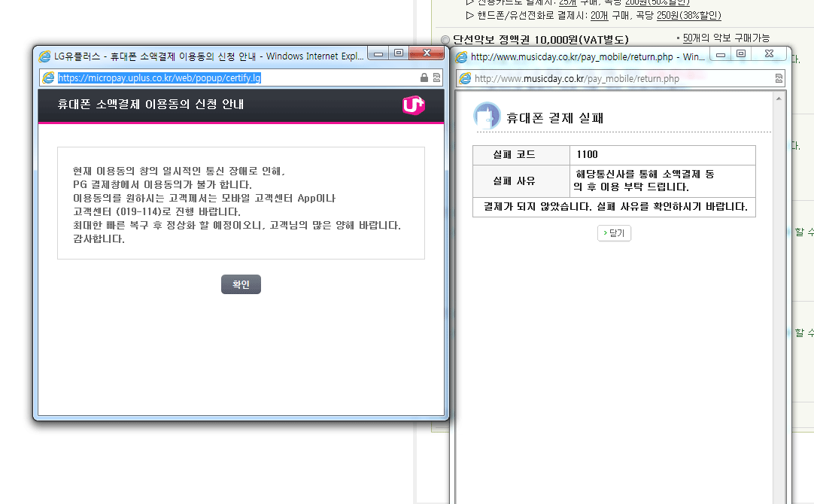
Task: Click the 닫기 close button in payment failure window
Action: (x=614, y=233)
